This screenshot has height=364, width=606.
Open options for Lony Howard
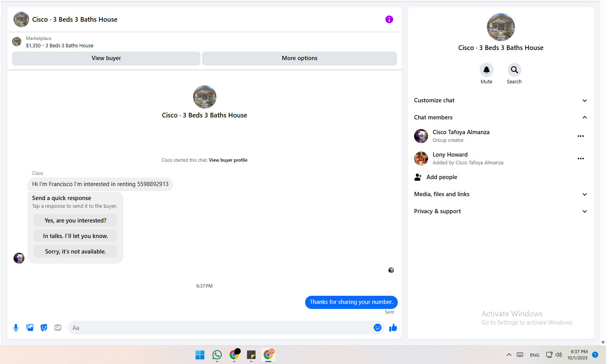581,159
